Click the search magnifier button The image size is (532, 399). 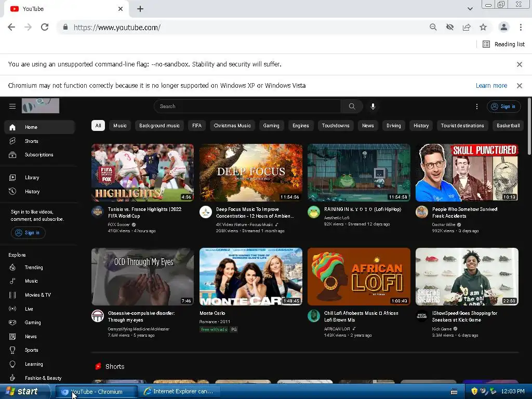(x=352, y=106)
